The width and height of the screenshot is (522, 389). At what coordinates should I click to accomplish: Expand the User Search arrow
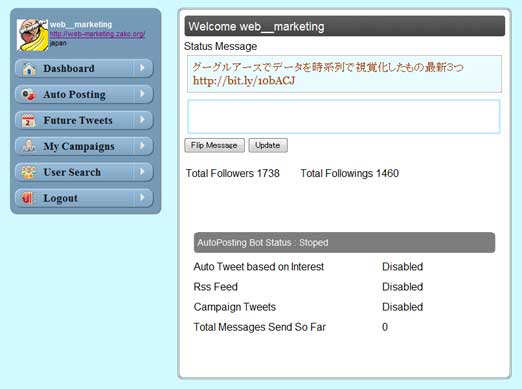tap(142, 172)
